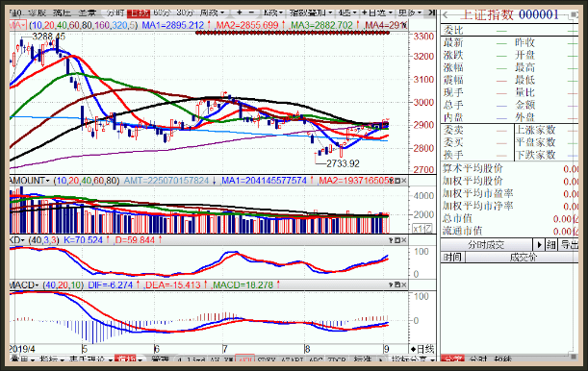The image size is (588, 371).
Task: Click the 总市值 row label
Action: [x=457, y=218]
